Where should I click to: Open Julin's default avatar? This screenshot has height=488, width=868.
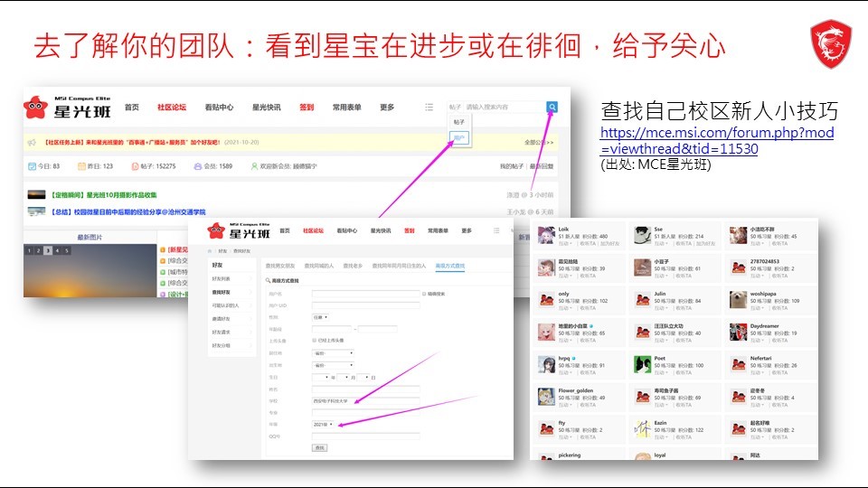(x=642, y=300)
